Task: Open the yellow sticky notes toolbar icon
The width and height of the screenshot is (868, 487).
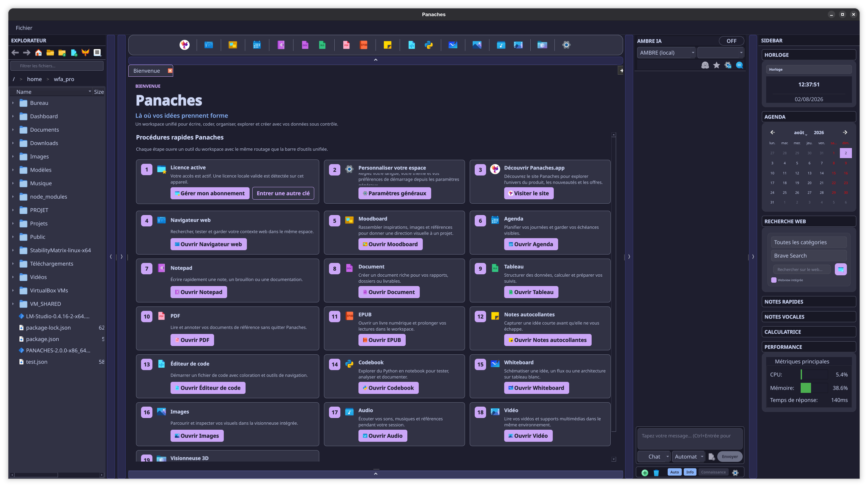Action: 388,45
